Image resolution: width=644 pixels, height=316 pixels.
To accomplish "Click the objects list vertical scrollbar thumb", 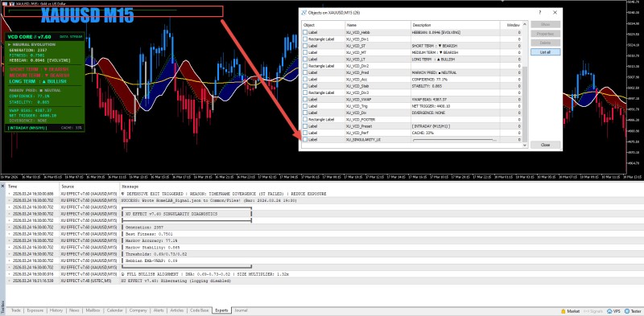I will tap(525, 104).
